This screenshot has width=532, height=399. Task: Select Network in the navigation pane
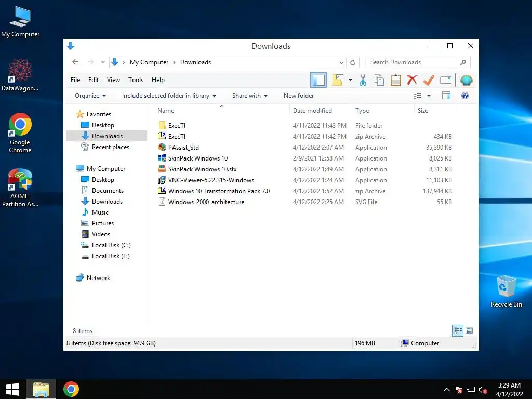point(98,278)
